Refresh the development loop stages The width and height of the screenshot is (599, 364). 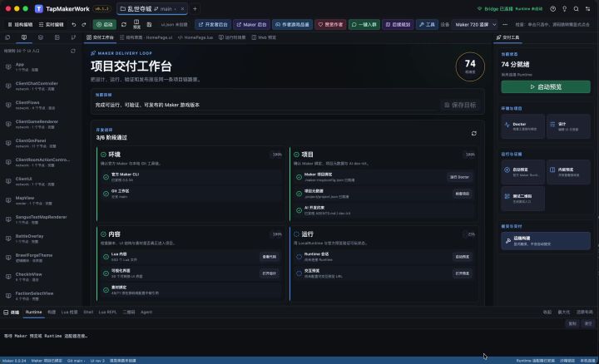[473, 133]
